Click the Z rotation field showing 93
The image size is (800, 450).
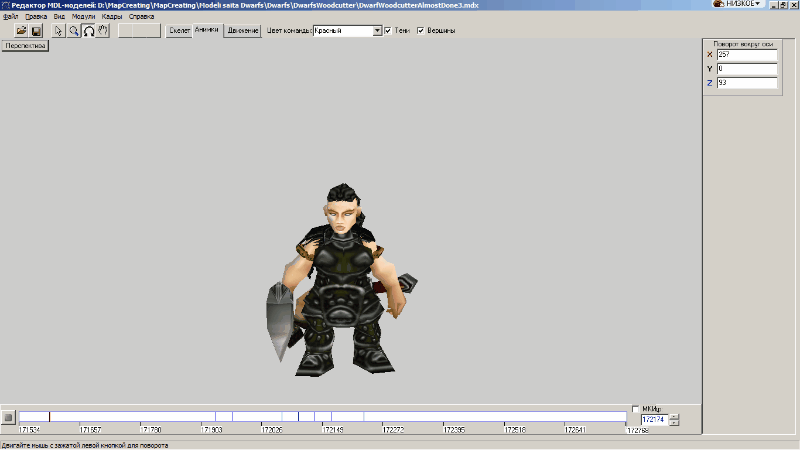(747, 83)
